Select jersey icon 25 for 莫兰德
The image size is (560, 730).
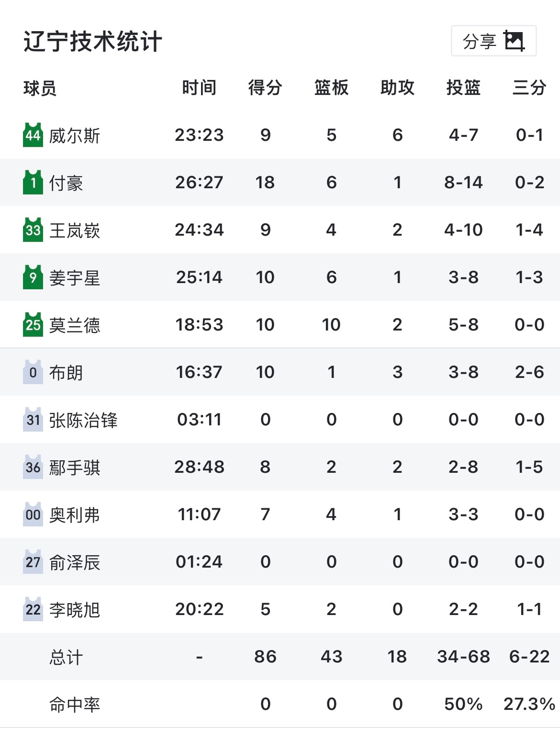33,325
